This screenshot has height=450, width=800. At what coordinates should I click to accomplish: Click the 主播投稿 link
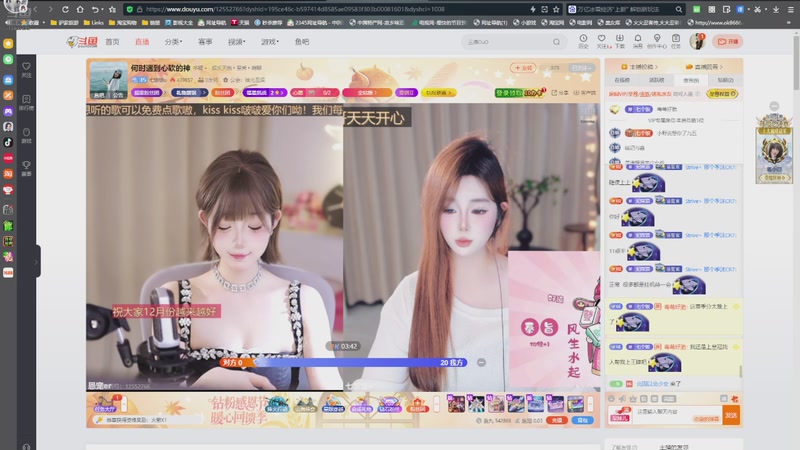pos(639,66)
